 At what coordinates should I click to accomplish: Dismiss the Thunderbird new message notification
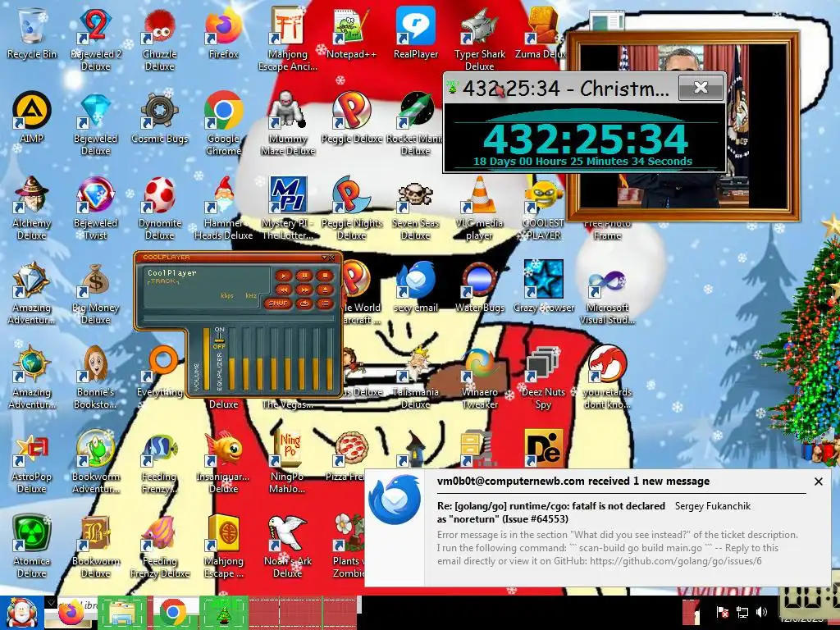[x=818, y=482]
